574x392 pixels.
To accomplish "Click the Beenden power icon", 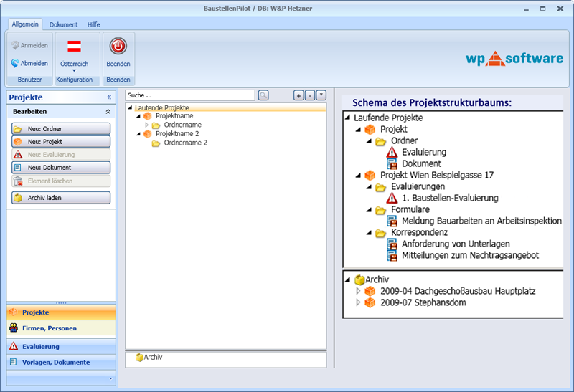I will tap(118, 47).
